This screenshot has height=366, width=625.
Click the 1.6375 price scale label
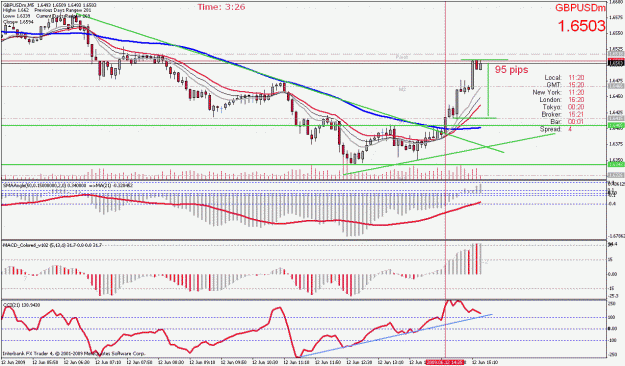616,144
